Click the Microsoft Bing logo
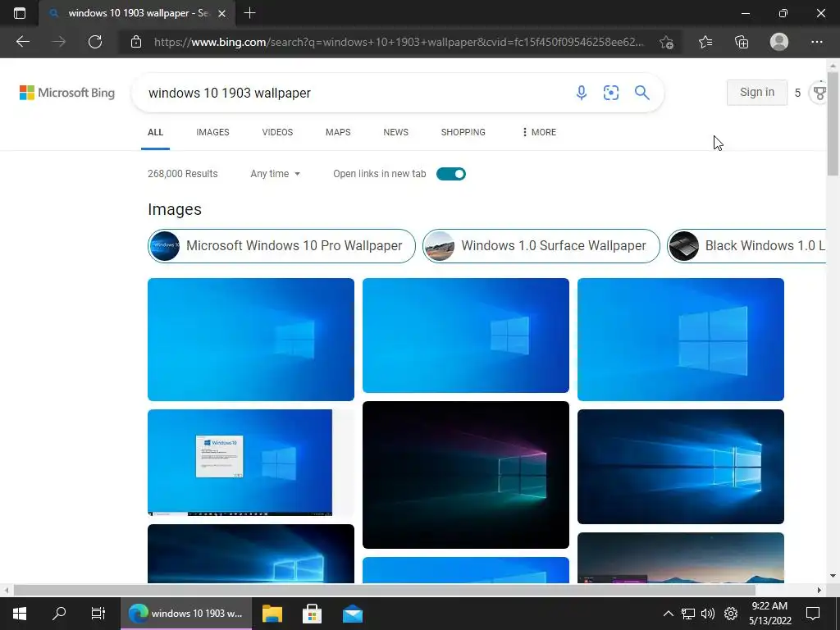 67,93
